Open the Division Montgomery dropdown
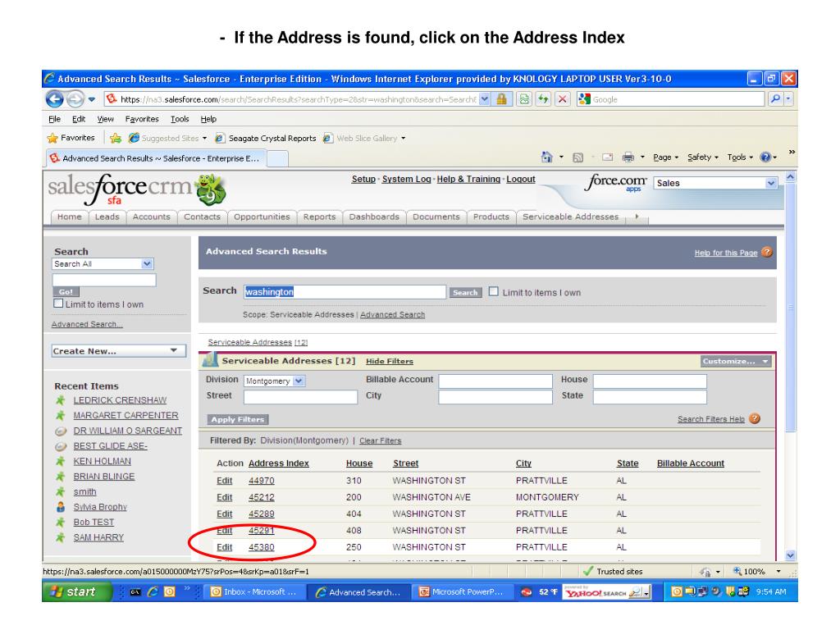The height and width of the screenshot is (630, 840). click(x=274, y=381)
